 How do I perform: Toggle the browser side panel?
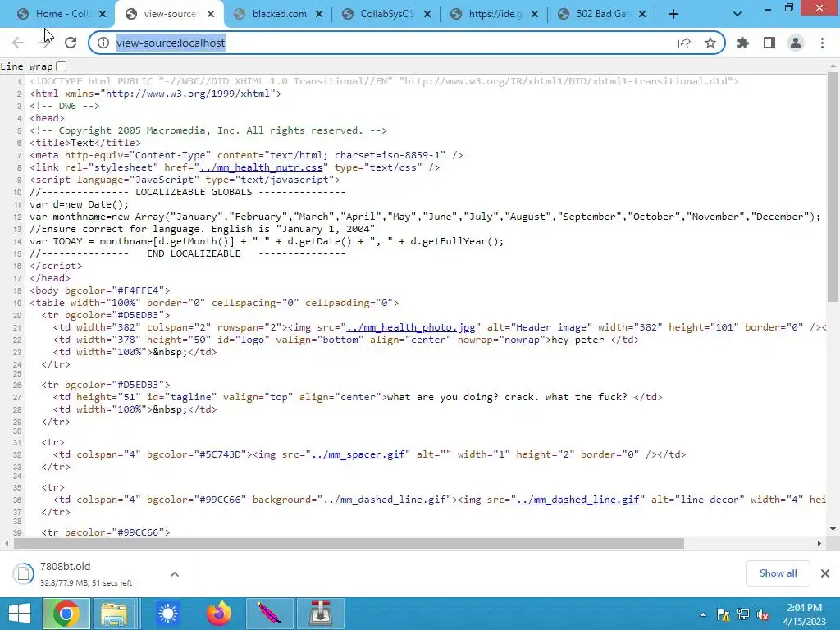pyautogui.click(x=769, y=43)
